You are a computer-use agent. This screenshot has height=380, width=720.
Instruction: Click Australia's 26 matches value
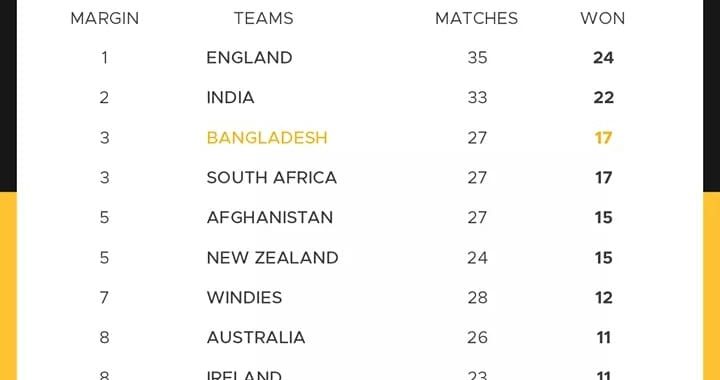477,337
